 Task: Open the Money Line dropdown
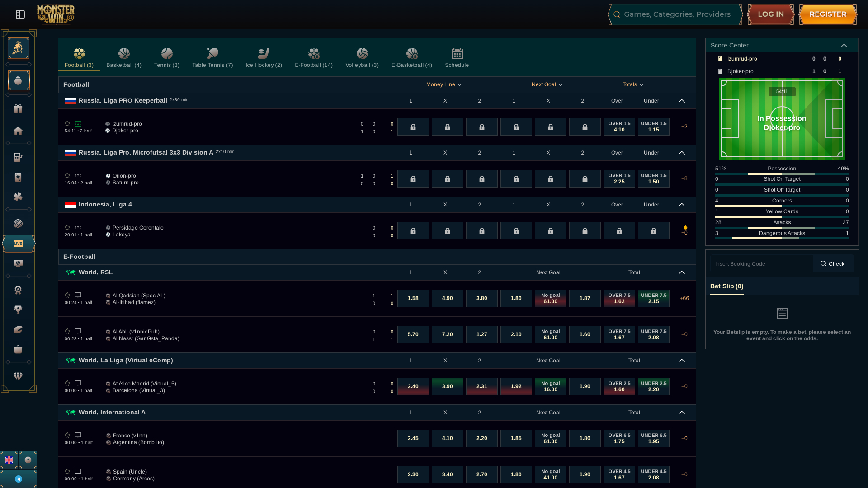pos(443,84)
